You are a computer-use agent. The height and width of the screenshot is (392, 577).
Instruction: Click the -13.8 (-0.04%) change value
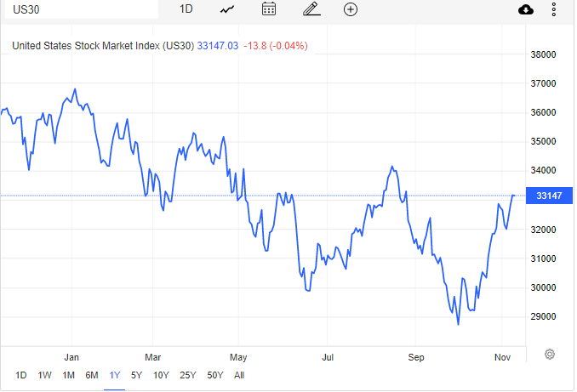pos(276,46)
